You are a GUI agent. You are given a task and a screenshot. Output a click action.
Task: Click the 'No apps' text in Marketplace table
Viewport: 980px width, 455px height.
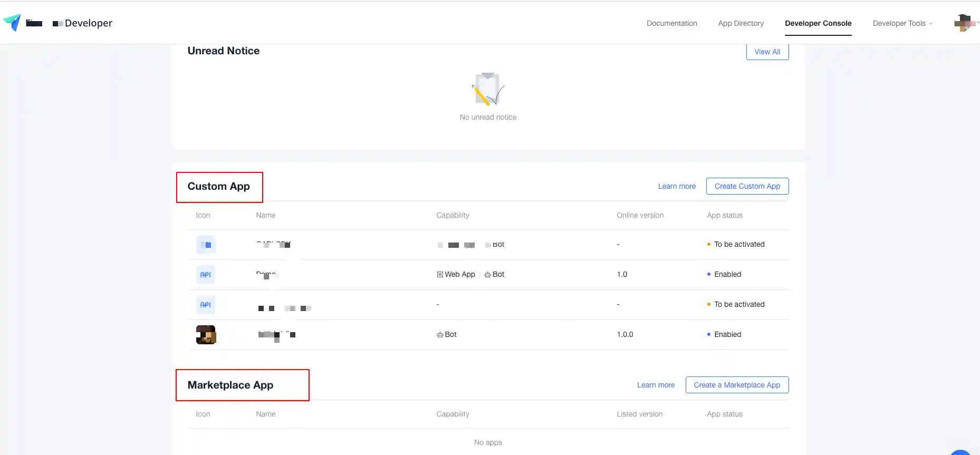tap(488, 442)
